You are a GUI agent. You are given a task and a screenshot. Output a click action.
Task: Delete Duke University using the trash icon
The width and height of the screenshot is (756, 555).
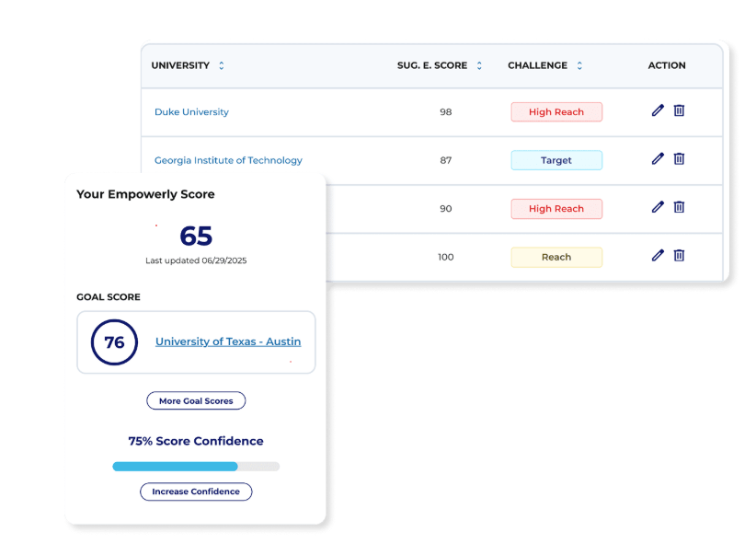coord(679,110)
